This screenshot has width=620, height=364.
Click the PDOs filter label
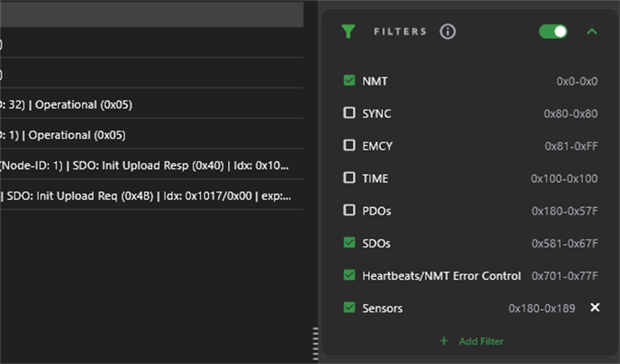coord(376,211)
